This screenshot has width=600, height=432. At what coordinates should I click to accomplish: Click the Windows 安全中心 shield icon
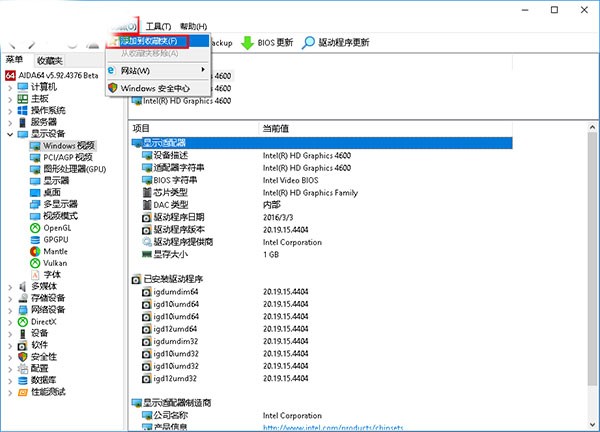point(113,88)
